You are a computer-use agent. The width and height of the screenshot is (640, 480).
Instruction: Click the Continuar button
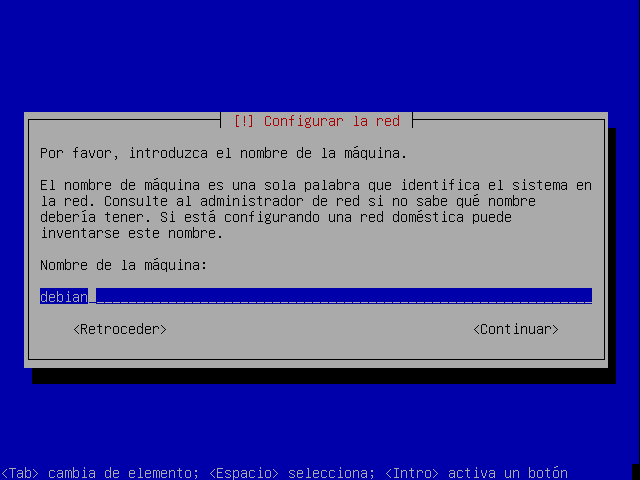(x=516, y=329)
